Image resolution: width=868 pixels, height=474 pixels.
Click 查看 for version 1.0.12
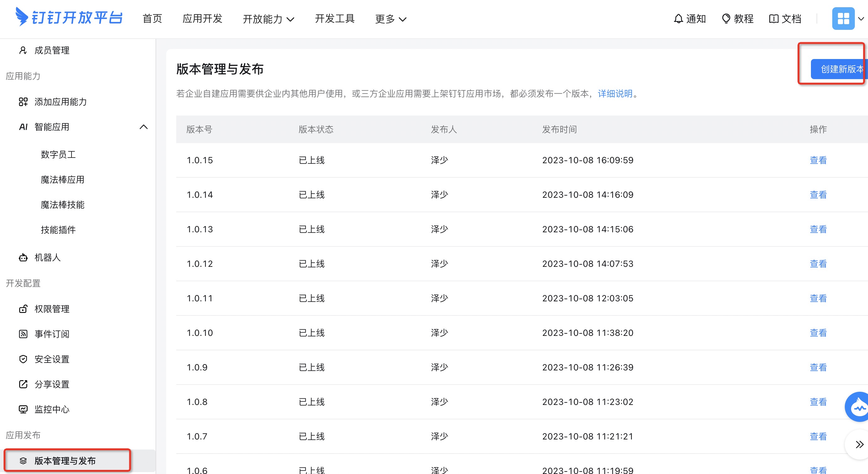point(818,264)
